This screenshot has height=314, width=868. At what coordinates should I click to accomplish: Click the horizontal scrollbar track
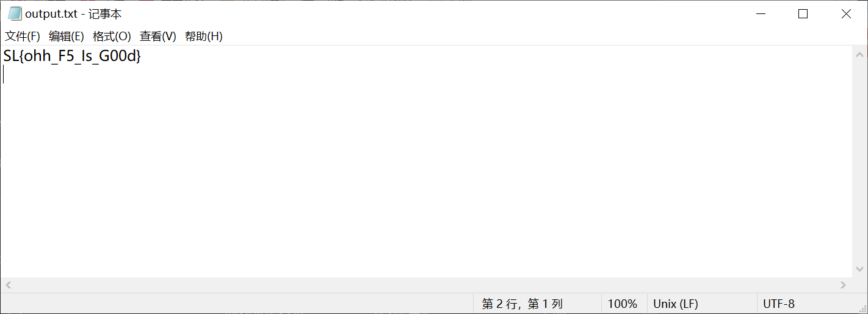(426, 285)
